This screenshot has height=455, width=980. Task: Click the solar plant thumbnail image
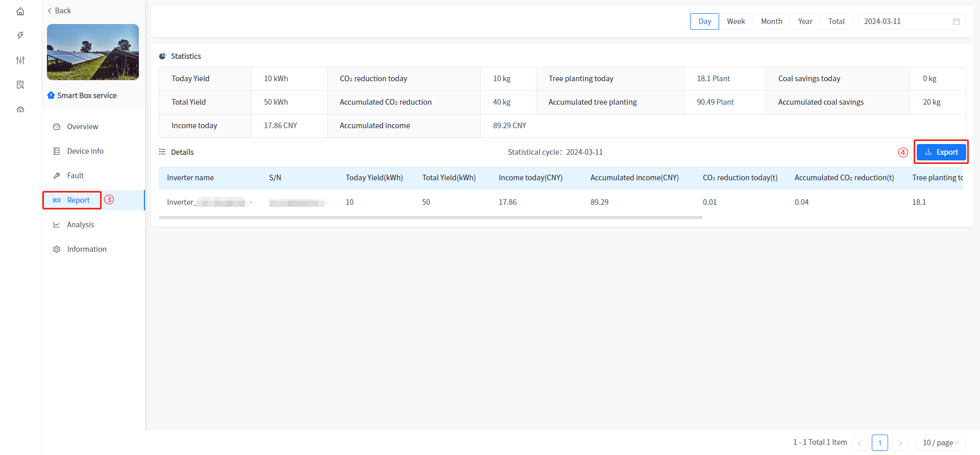pos(93,52)
